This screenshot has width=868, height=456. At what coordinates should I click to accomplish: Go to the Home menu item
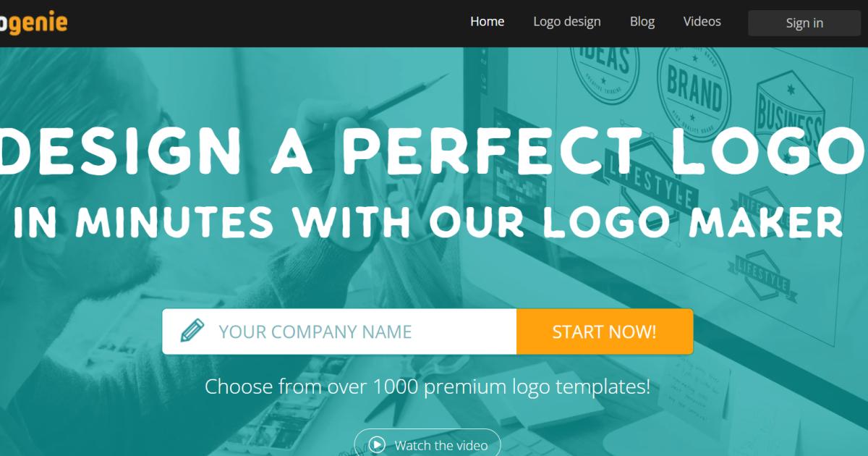click(488, 22)
